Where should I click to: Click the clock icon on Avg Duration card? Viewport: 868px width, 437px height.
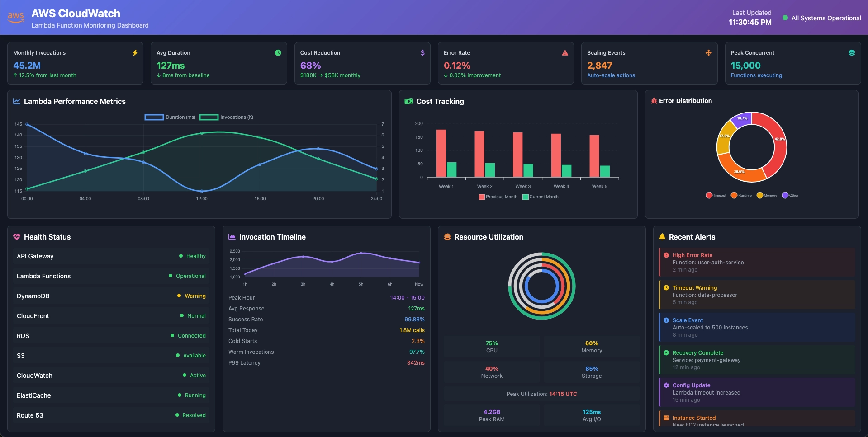278,52
